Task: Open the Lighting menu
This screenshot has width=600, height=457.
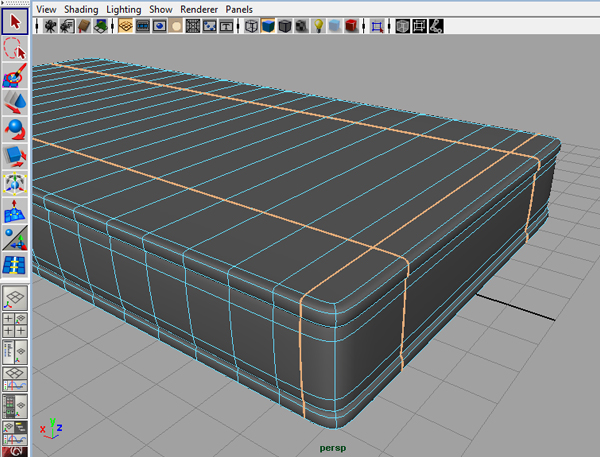Action: (124, 9)
